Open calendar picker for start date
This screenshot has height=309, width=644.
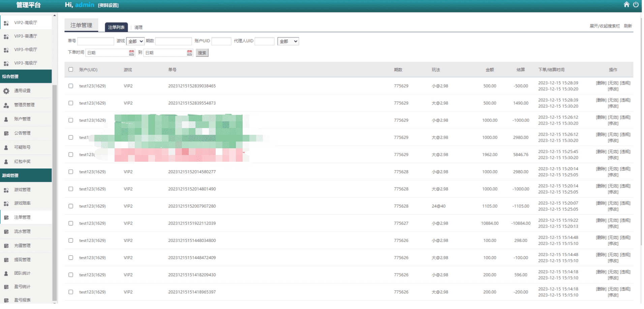[131, 53]
